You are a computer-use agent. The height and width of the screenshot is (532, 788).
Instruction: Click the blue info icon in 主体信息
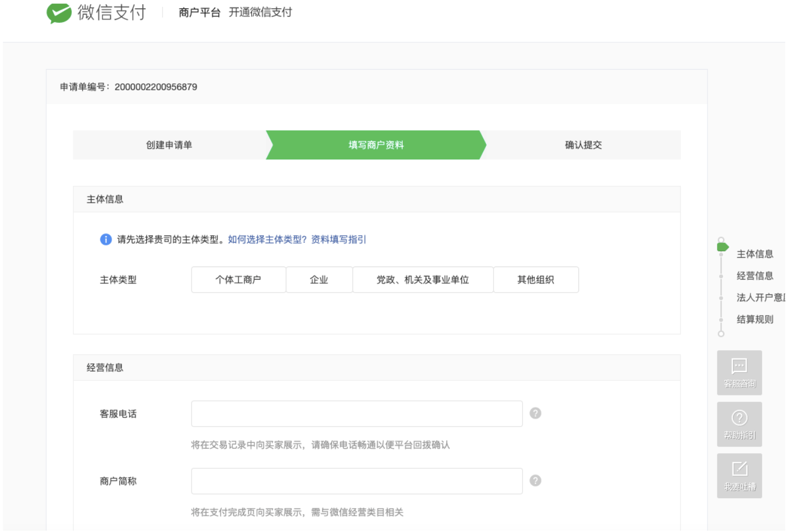click(x=106, y=239)
